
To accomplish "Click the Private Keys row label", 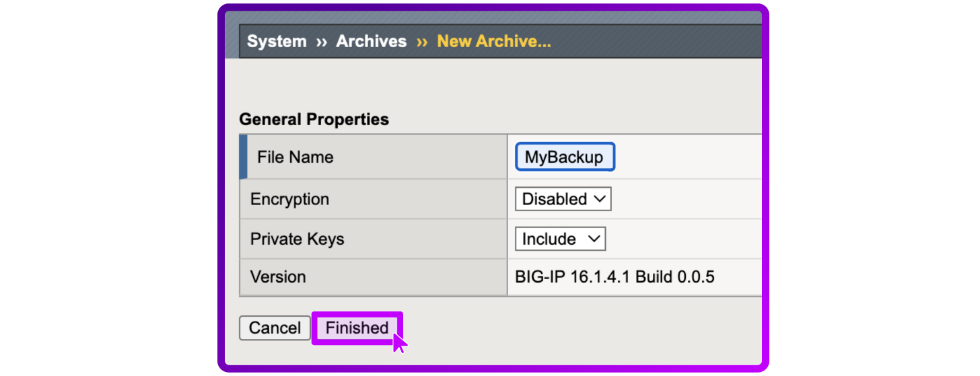I will (297, 239).
